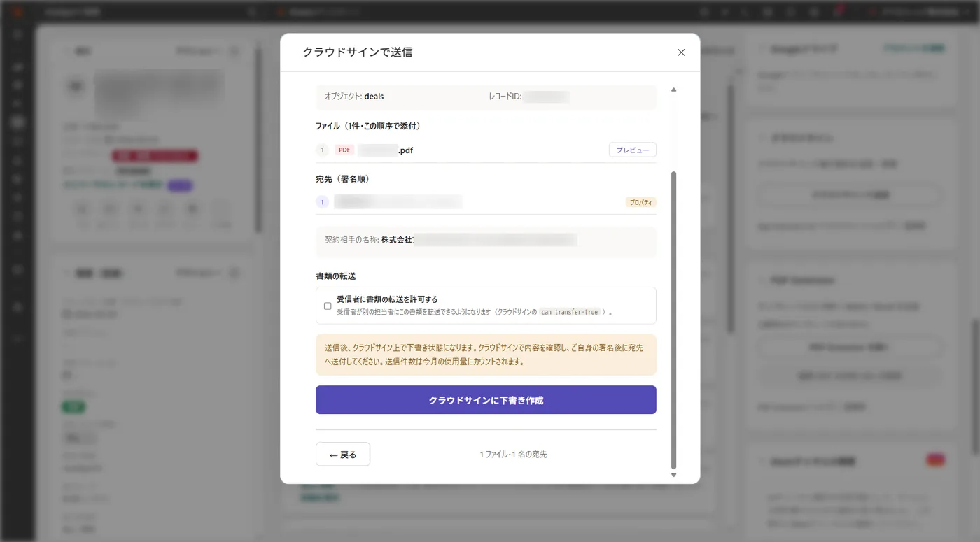Click the number 1 badge beside PDF file

(322, 150)
